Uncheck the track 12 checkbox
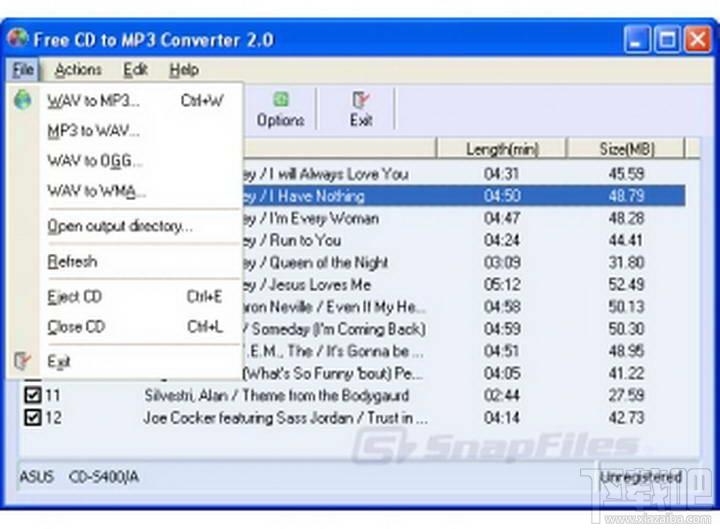This screenshot has width=720, height=529. [33, 417]
